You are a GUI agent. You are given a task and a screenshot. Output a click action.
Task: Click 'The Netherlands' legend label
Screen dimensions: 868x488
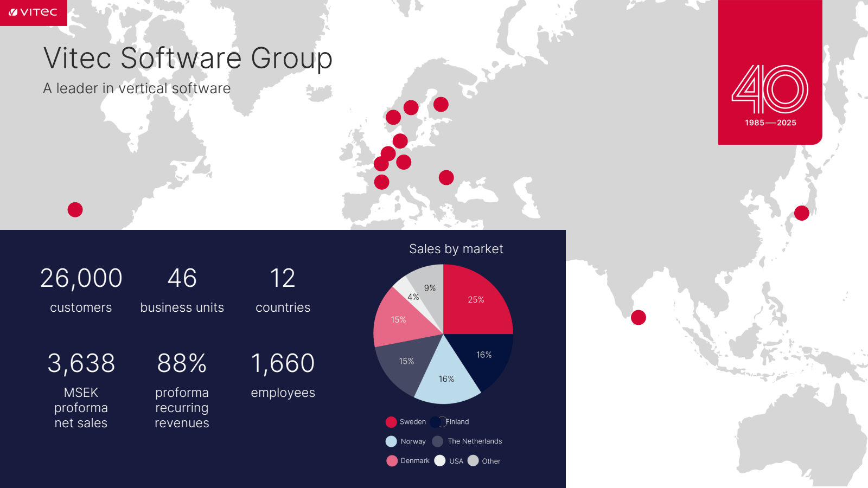(475, 441)
